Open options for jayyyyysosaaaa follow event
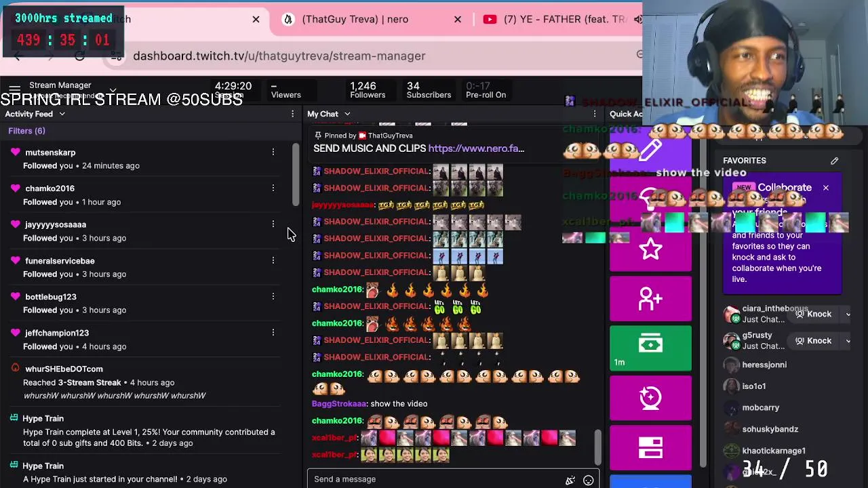Image resolution: width=868 pixels, height=488 pixels. [x=273, y=224]
